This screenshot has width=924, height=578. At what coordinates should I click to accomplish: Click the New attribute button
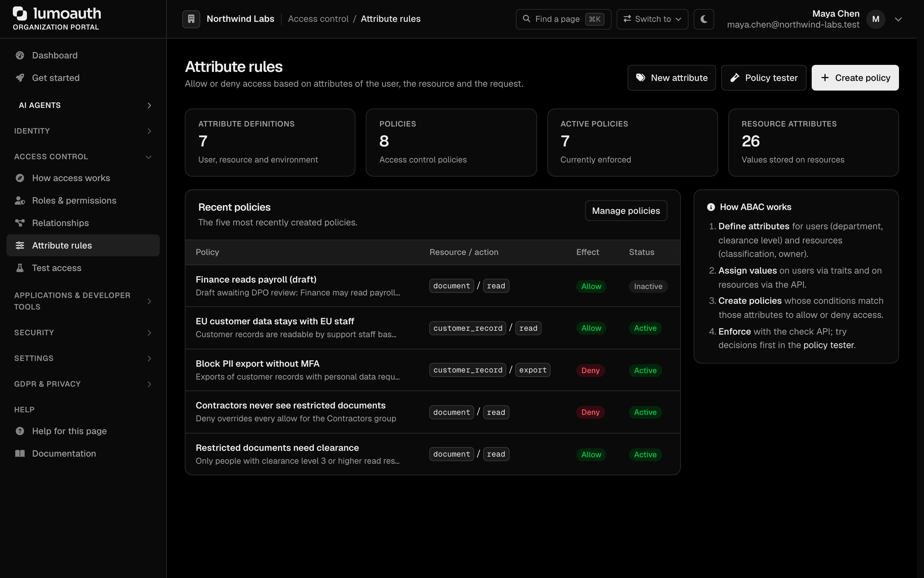(x=671, y=78)
